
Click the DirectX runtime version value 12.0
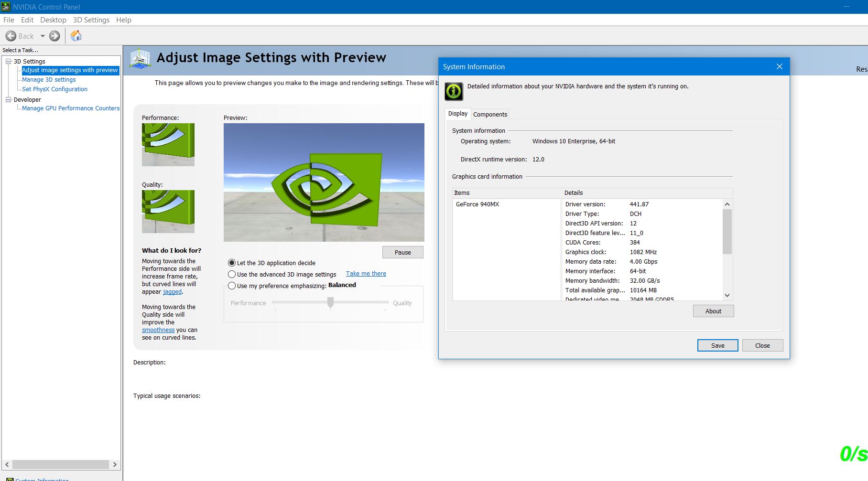coord(538,160)
